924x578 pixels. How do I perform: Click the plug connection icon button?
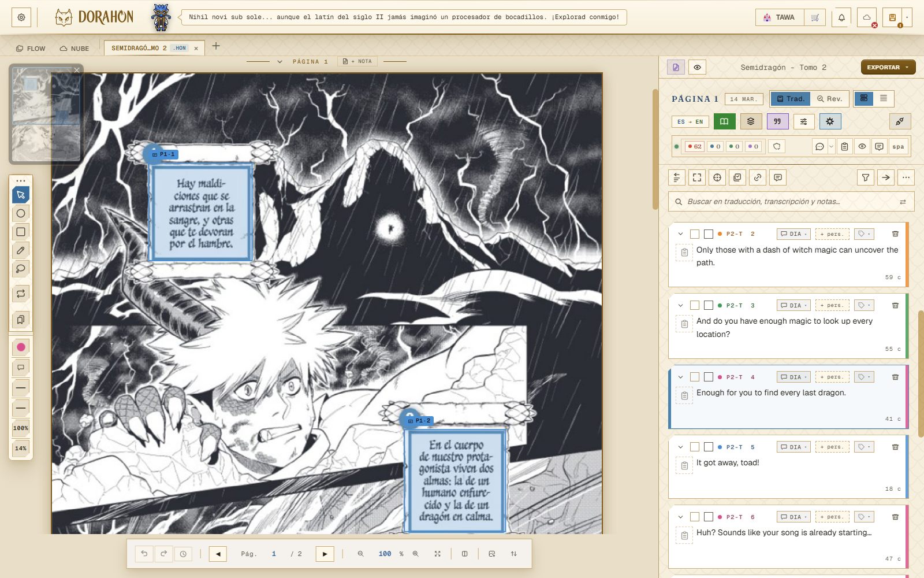pyautogui.click(x=900, y=121)
